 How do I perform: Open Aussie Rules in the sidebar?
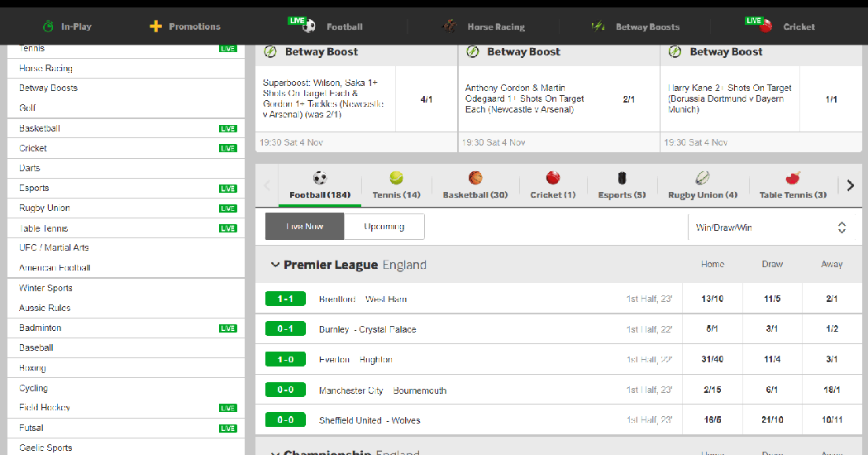(x=126, y=308)
